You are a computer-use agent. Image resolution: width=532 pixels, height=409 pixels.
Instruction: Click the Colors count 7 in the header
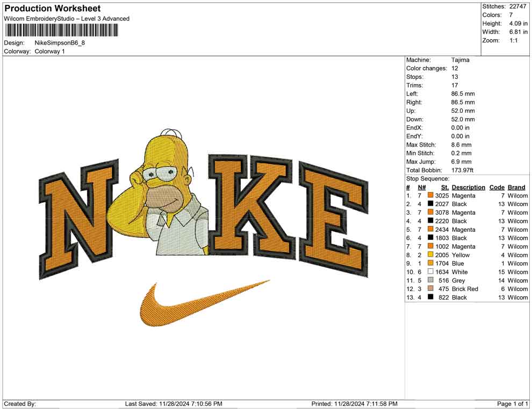(511, 15)
